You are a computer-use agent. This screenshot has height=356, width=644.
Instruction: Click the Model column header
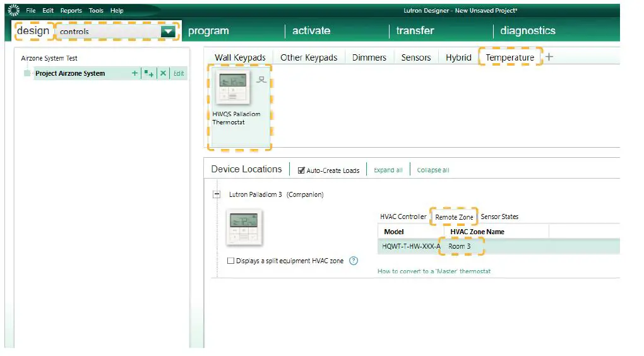click(x=394, y=232)
